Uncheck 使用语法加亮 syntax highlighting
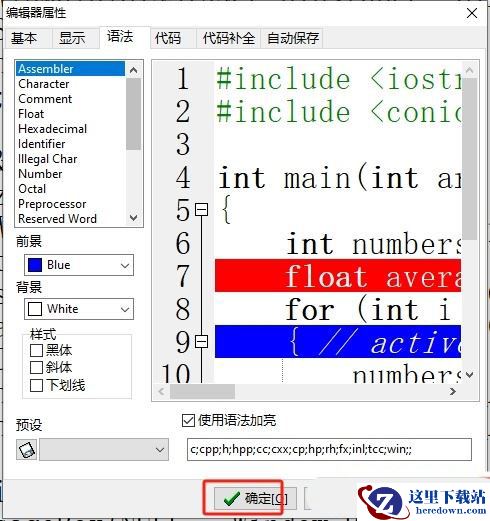490x521 pixels. coord(188,420)
